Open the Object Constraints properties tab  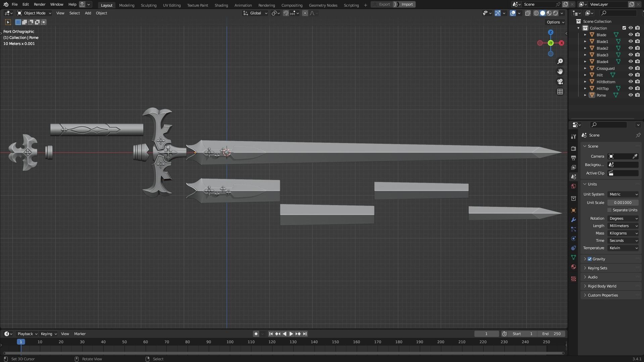point(573,248)
